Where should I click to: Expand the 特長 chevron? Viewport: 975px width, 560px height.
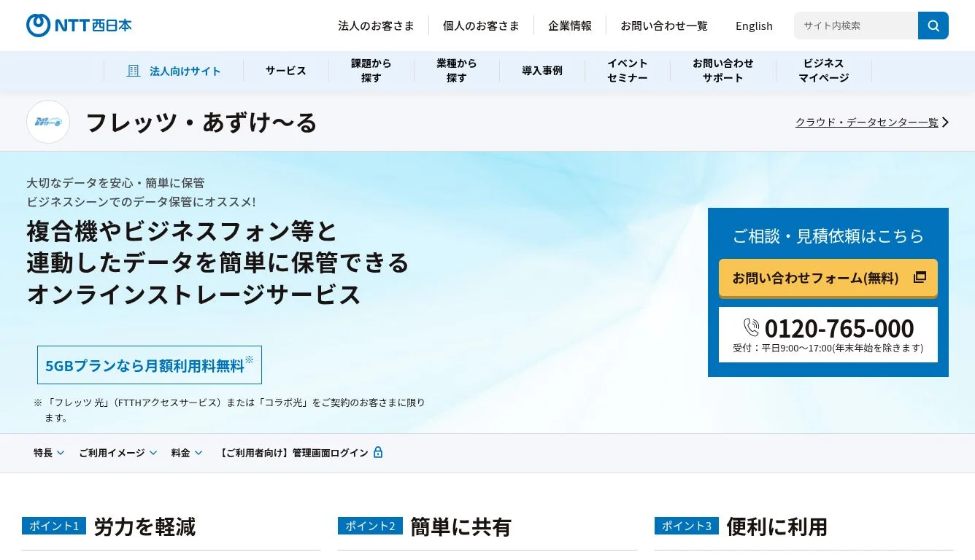pos(61,453)
